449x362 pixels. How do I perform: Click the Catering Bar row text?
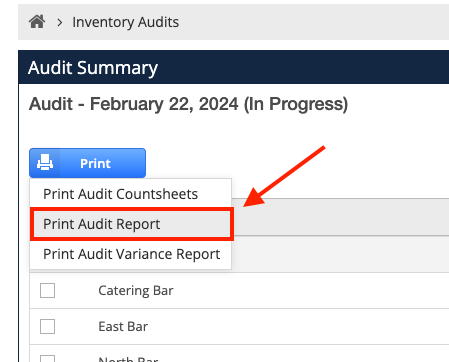[x=136, y=291]
